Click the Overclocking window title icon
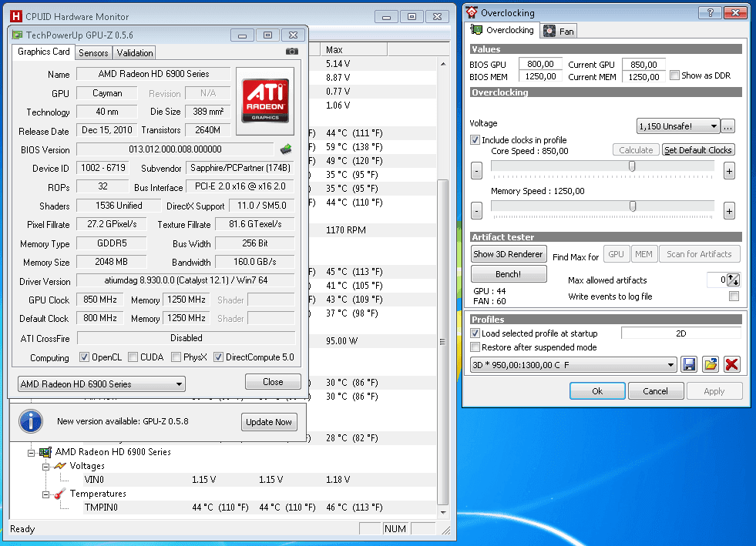Viewport: 756px width, 546px height. [472, 12]
